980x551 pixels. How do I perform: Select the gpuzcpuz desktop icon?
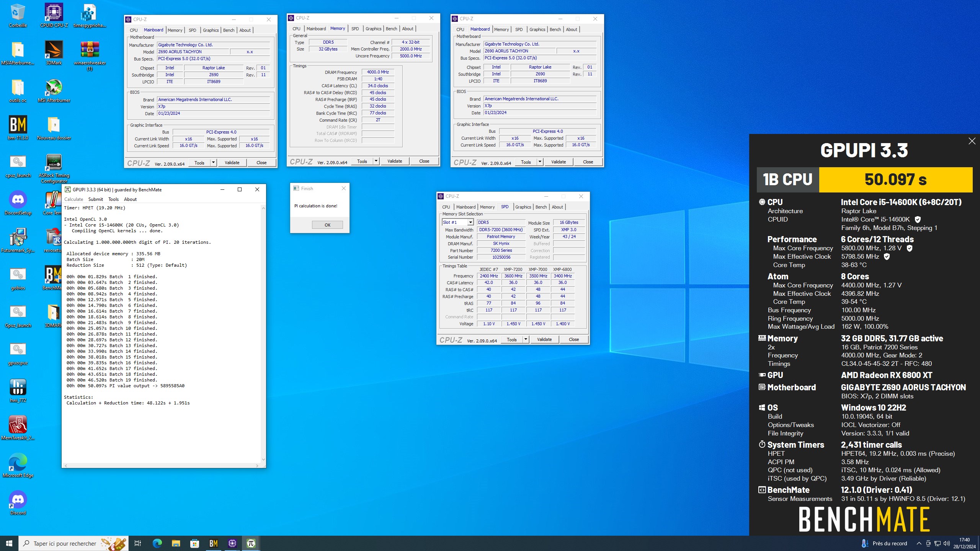[18, 353]
